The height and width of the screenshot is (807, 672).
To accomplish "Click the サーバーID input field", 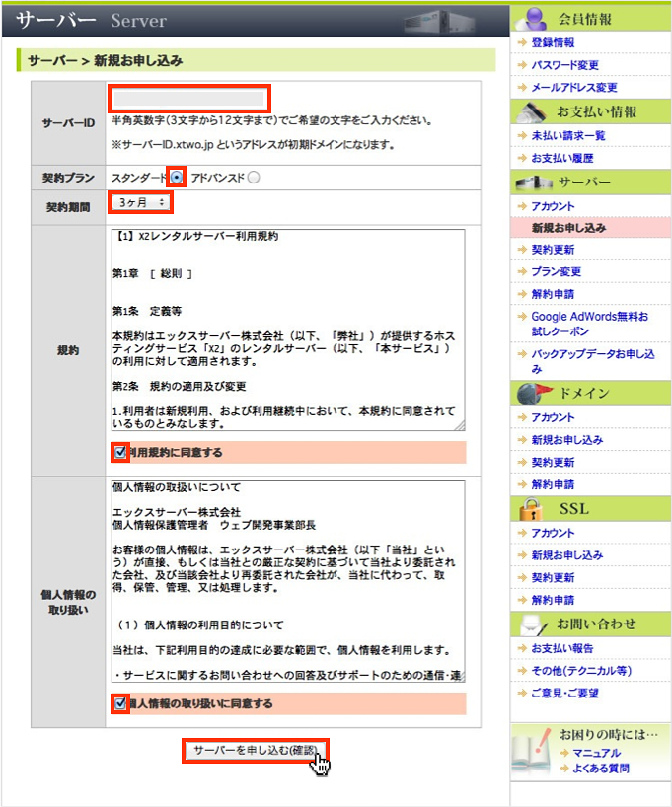I will pyautogui.click(x=189, y=99).
